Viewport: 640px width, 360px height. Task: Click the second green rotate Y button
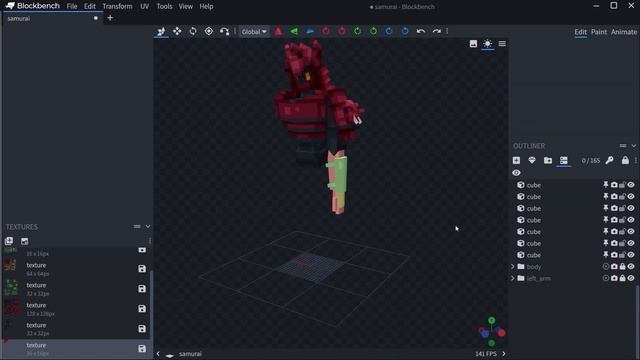(373, 31)
